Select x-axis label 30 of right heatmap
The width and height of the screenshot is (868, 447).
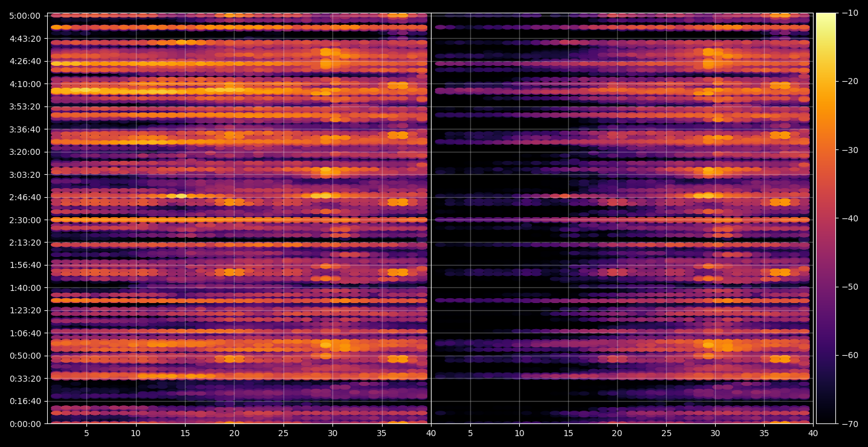715,433
